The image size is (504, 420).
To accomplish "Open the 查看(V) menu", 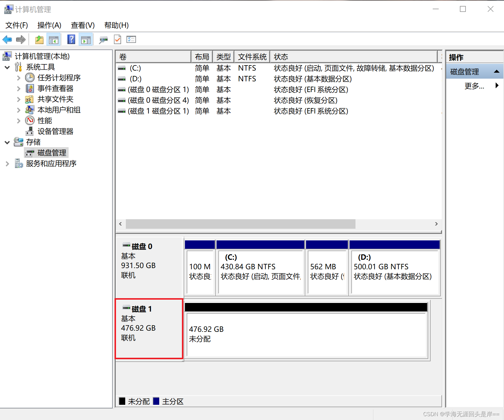I will (x=83, y=25).
